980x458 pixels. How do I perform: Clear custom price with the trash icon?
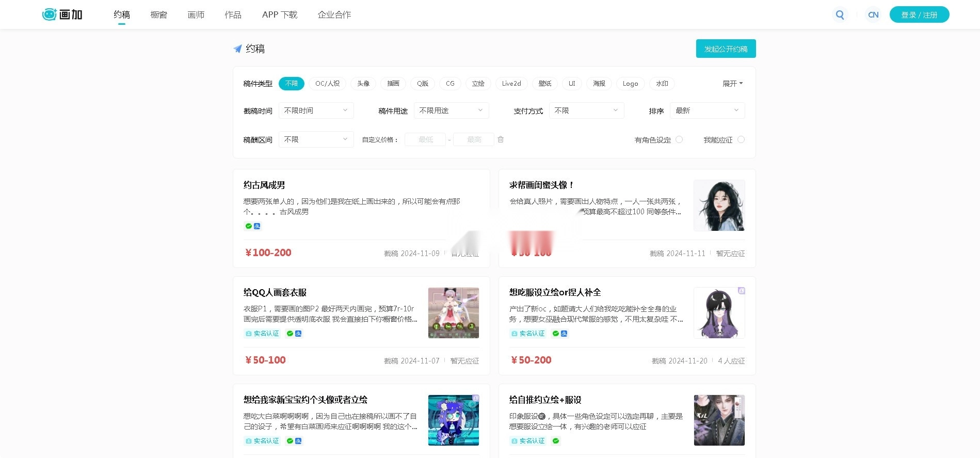click(501, 139)
